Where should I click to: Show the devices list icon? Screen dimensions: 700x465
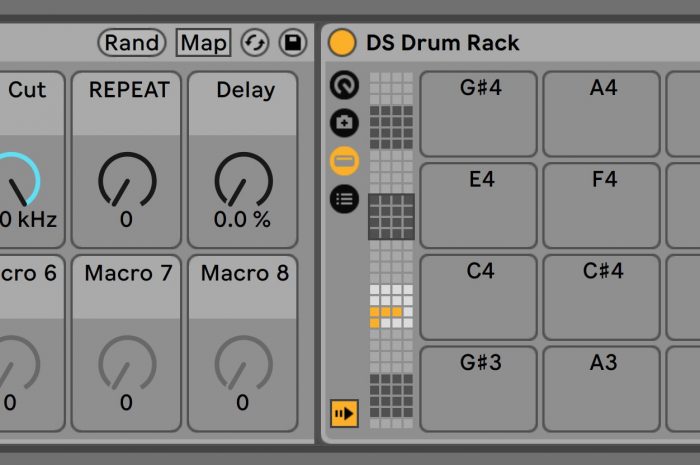coord(344,199)
